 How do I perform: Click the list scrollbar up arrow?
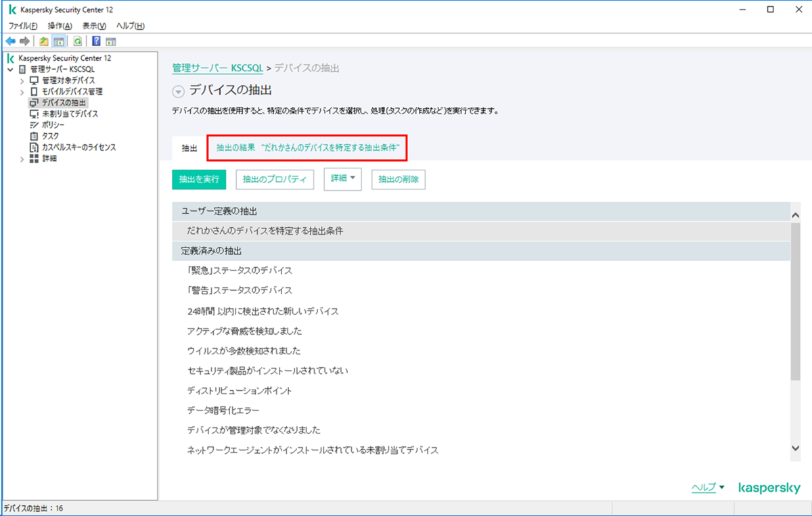pyautogui.click(x=795, y=215)
